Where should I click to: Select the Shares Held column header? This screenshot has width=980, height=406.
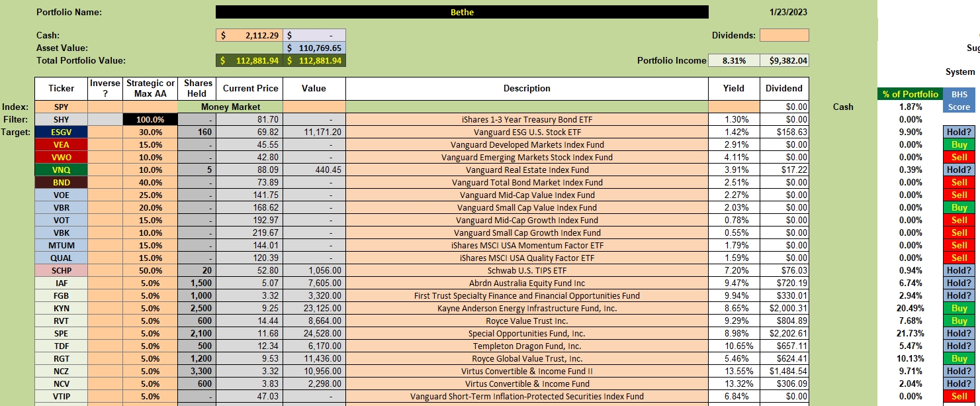coord(197,88)
